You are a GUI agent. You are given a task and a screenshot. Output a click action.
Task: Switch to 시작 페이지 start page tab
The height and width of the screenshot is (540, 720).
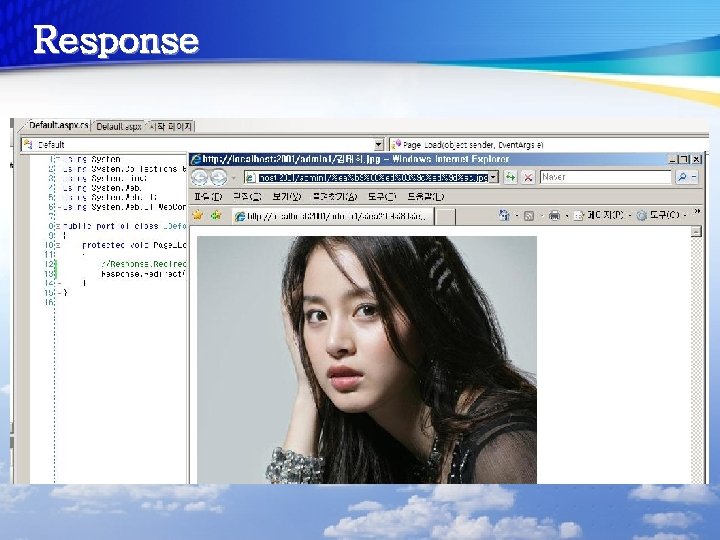(171, 126)
